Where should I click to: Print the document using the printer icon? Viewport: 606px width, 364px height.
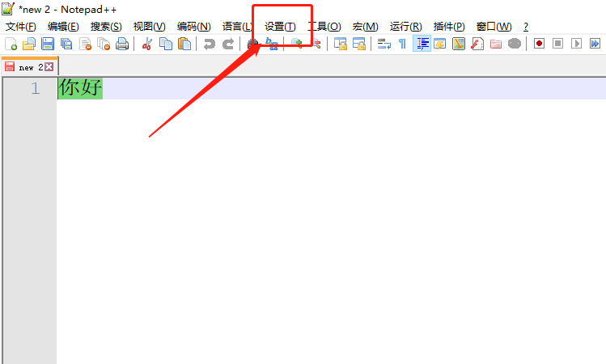122,44
